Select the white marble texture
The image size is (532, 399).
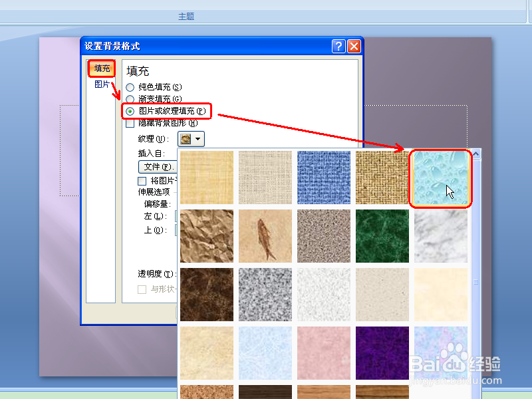440,236
